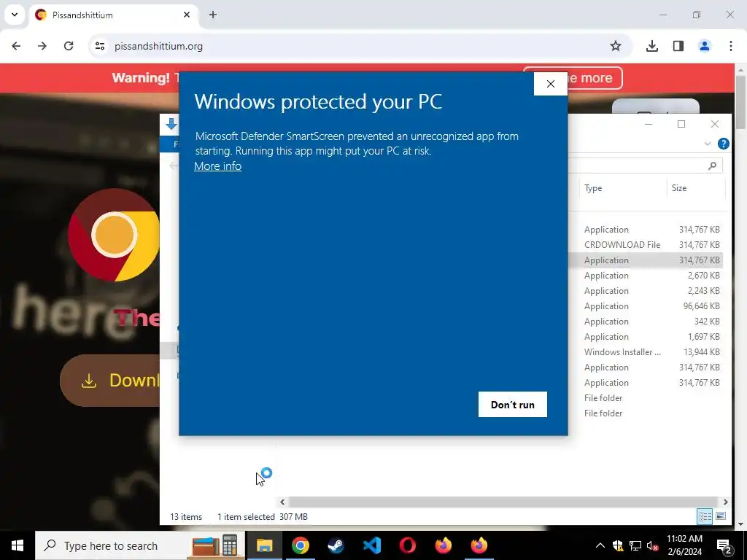Go forward in the browser
Screen dimensions: 747x560
tap(42, 46)
